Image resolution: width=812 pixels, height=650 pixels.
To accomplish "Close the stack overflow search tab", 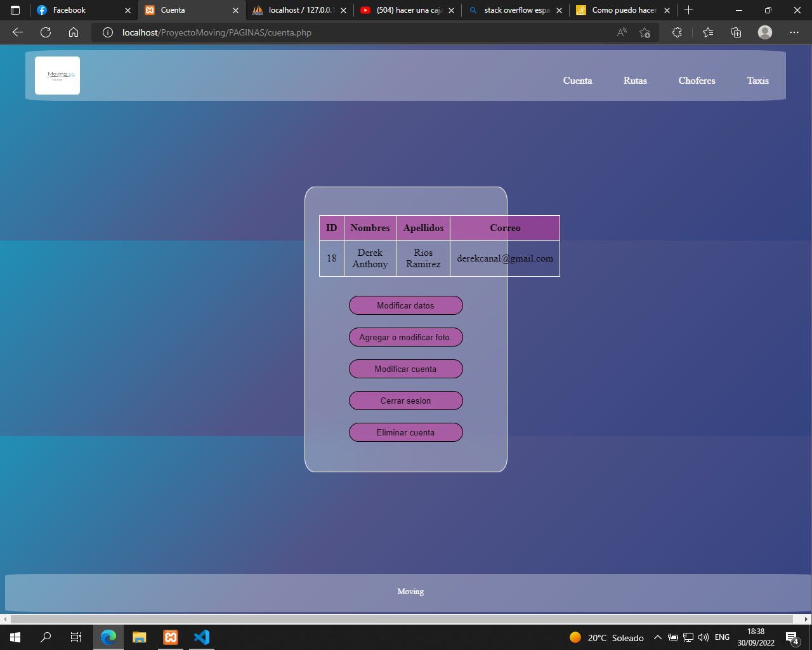I will click(x=559, y=10).
